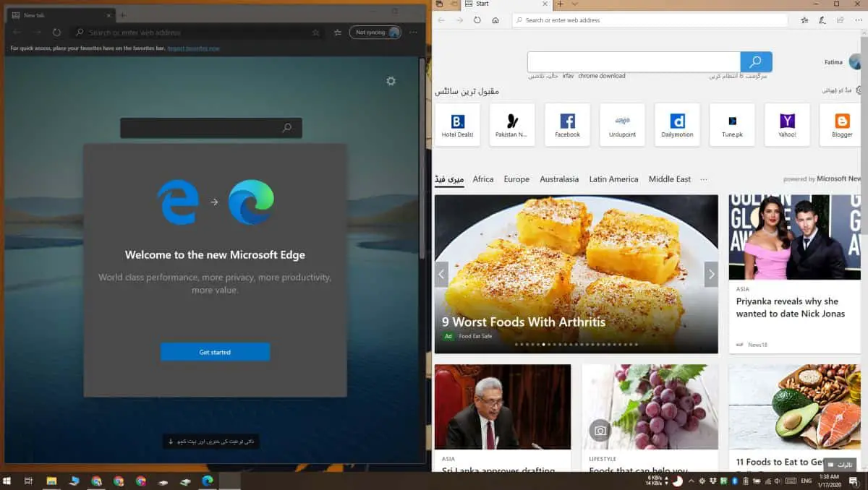
Task: Click the new Edge address bar
Action: [197, 33]
